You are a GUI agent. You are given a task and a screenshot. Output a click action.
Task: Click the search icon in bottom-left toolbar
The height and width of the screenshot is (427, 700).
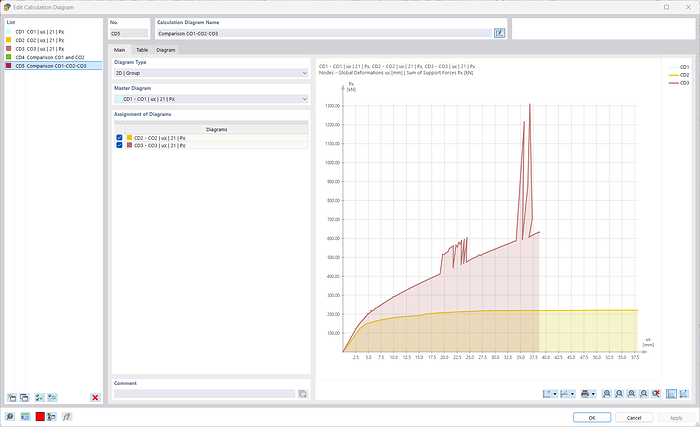9,416
